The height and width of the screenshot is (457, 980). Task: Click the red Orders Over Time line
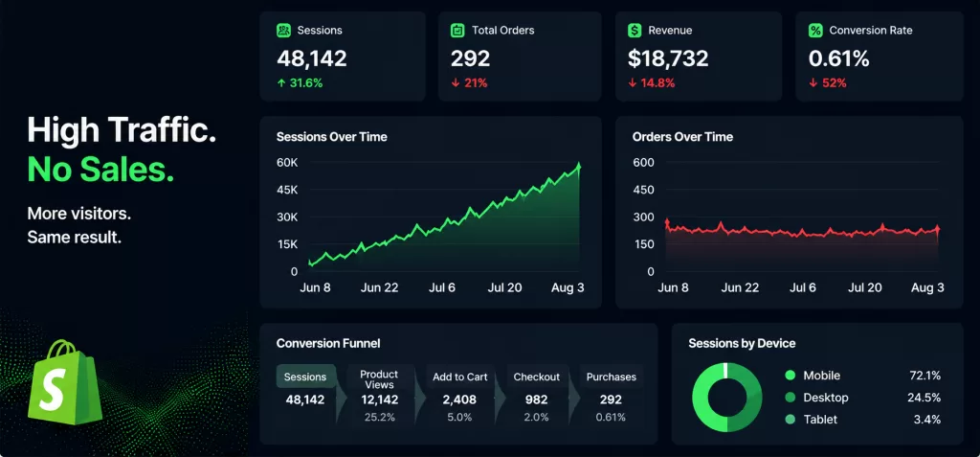[x=803, y=230]
